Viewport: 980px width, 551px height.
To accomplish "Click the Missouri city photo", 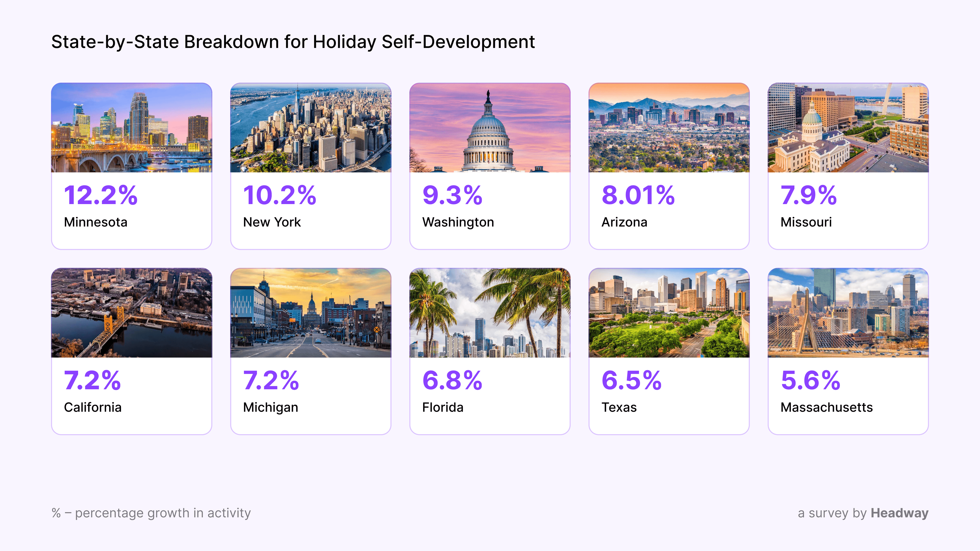I will click(x=848, y=128).
